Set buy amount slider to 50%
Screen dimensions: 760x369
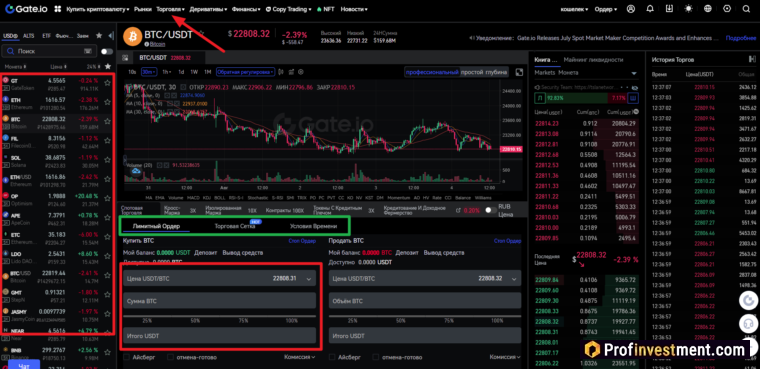195,321
